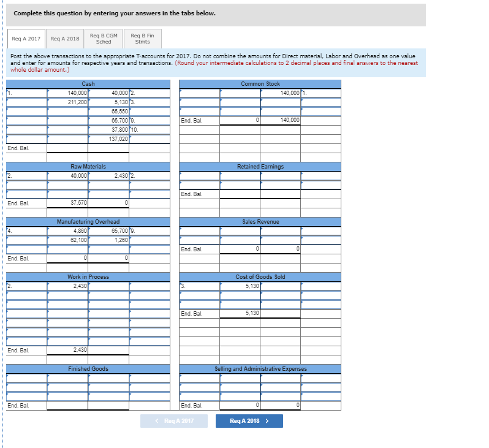
Task: Click first Finished Goods debit cell
Action: coord(67,378)
